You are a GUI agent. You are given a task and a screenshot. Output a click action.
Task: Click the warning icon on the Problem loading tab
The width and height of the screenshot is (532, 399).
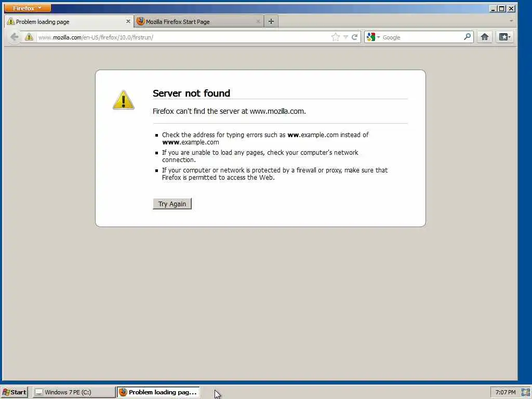coord(11,21)
